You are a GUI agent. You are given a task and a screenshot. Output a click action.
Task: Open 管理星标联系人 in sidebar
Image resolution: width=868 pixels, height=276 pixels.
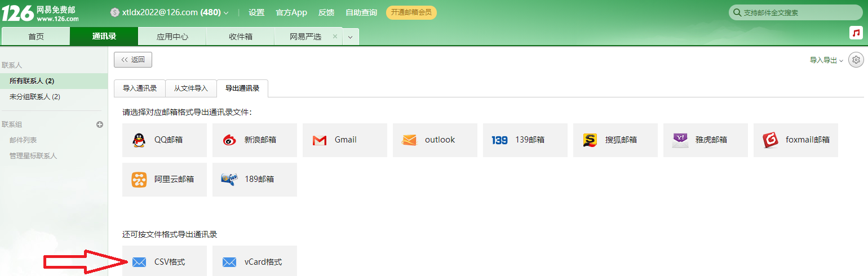click(x=33, y=155)
